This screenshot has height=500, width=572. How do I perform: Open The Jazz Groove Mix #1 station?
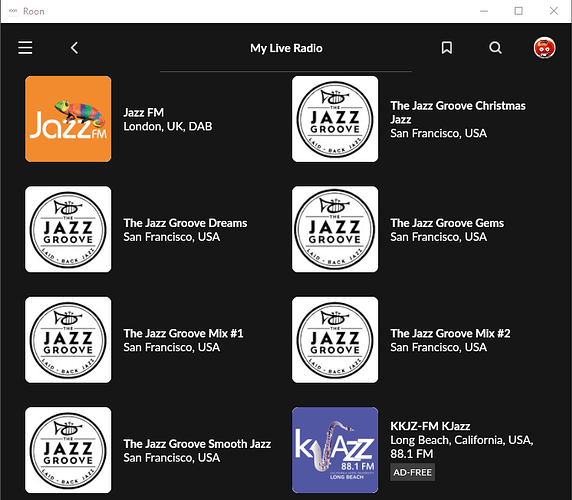point(183,340)
